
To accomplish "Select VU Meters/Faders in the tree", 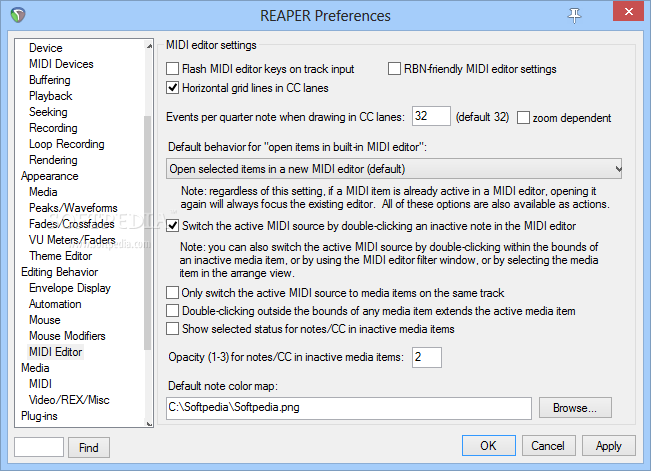I will [x=72, y=240].
